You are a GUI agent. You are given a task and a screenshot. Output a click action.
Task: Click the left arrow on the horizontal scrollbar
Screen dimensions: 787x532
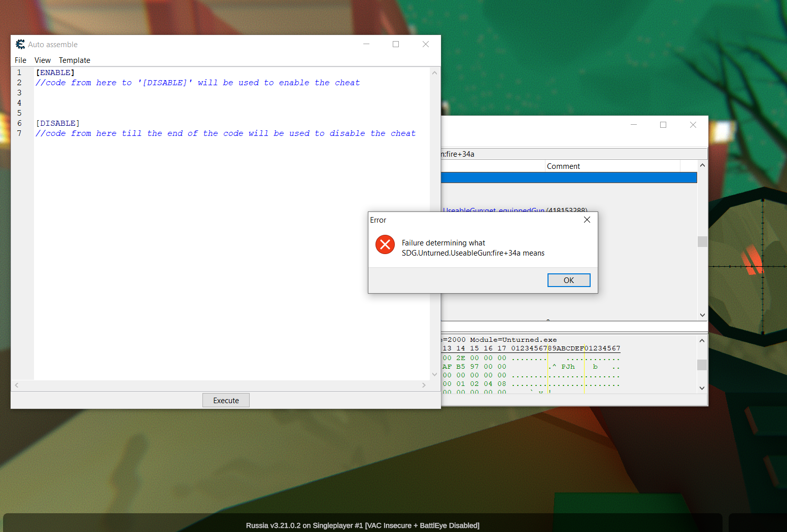pos(16,385)
